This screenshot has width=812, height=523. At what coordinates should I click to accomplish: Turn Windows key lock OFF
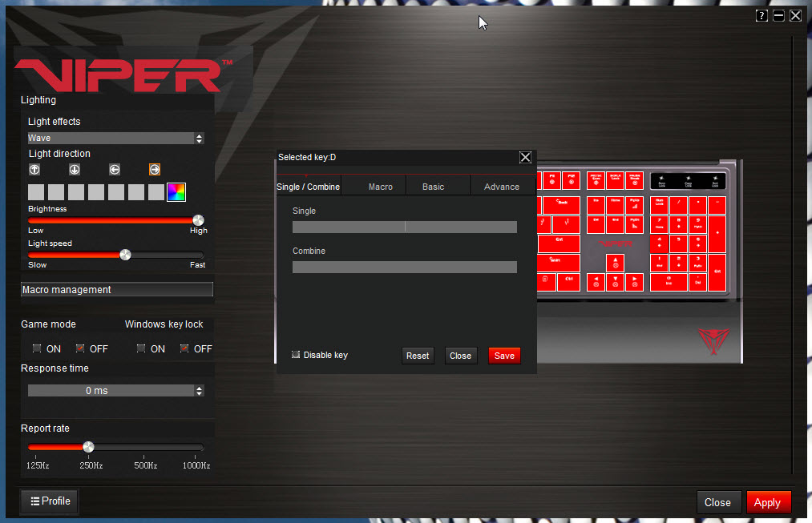point(184,348)
